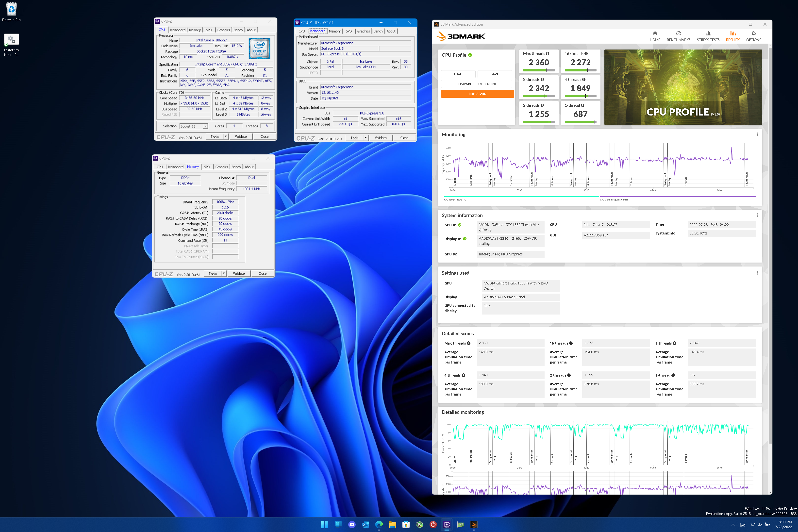Click the Model field Surface Book 3
This screenshot has height=532, width=798.
tap(349, 49)
